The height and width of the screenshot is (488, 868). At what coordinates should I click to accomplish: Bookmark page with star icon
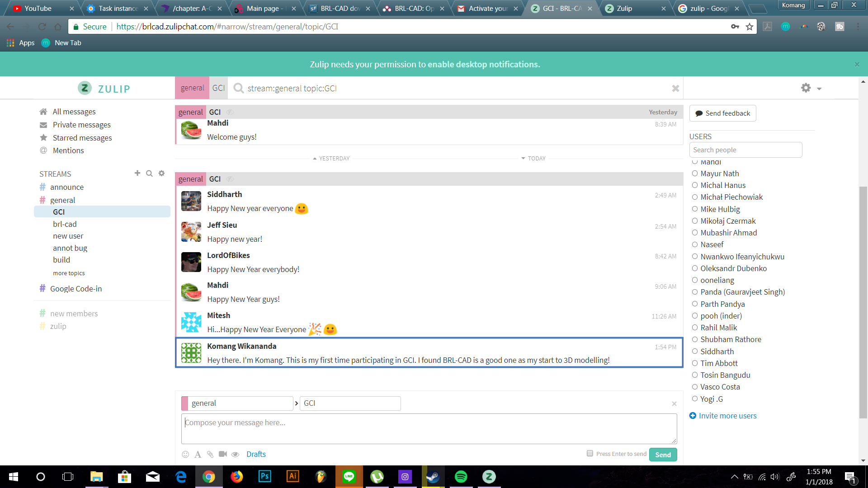coord(750,27)
